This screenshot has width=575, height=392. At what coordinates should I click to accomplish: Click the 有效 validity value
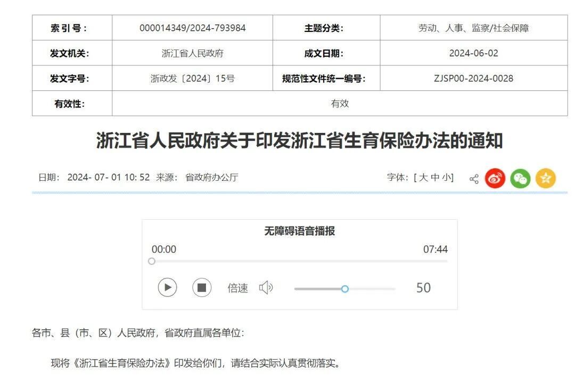pos(340,104)
